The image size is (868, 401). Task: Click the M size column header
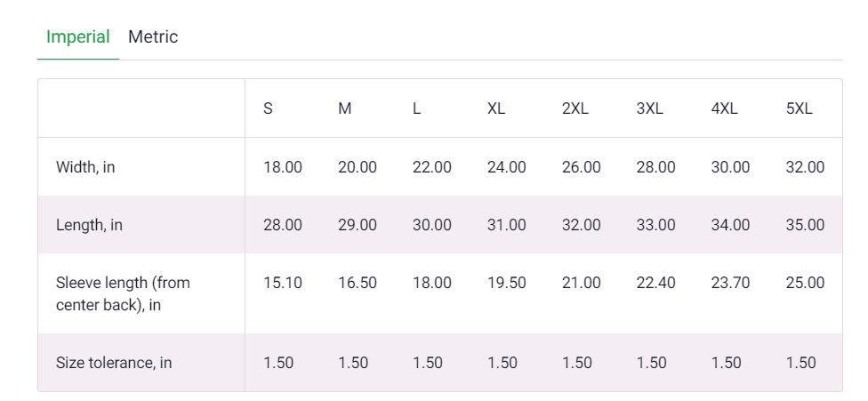345,109
